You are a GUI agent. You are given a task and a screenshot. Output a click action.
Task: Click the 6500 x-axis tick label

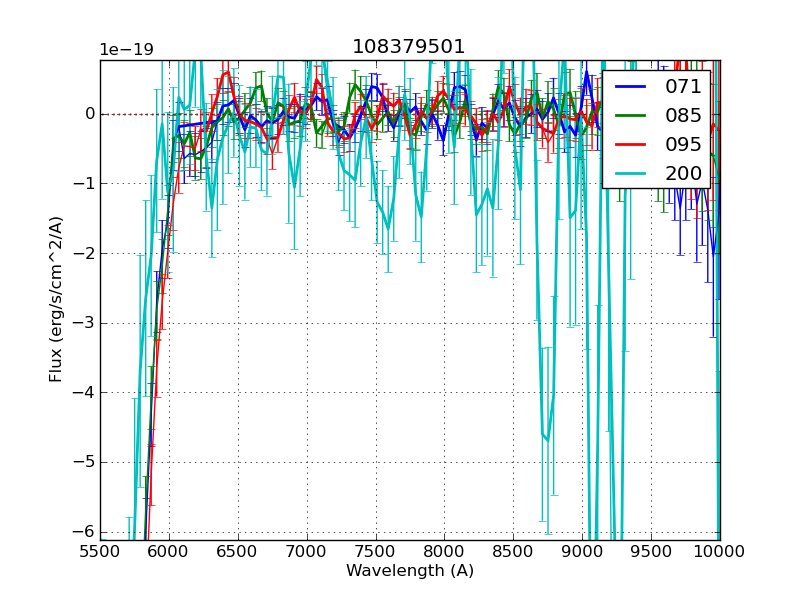pos(238,552)
